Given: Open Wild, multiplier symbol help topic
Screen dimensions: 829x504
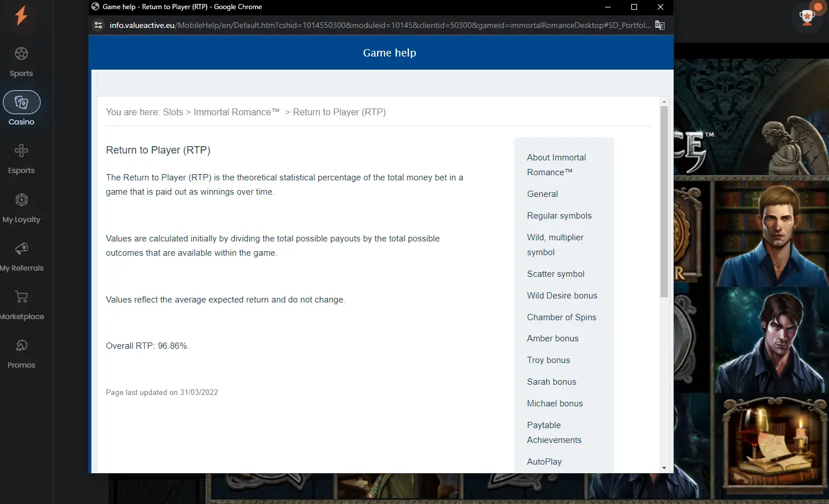Looking at the screenshot, I should pyautogui.click(x=555, y=245).
